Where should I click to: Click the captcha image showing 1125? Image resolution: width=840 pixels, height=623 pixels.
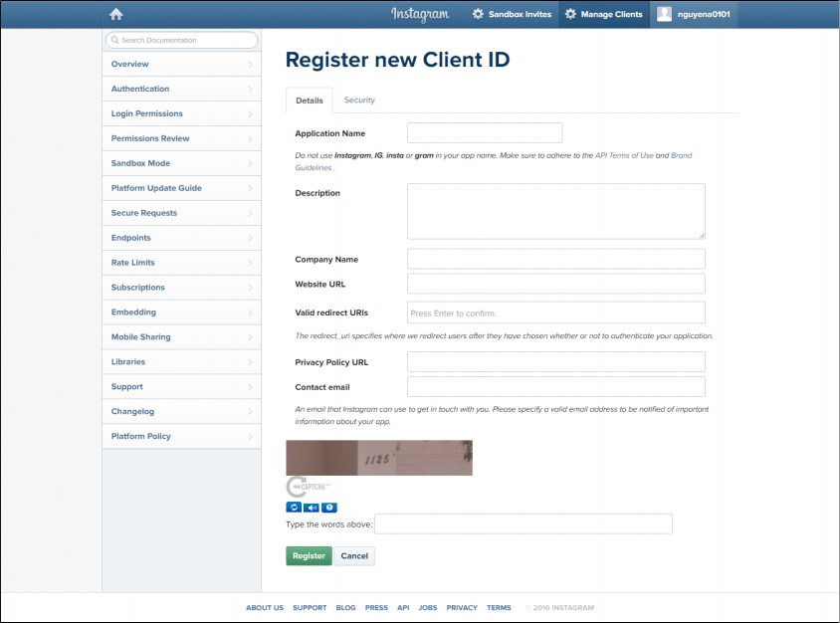point(379,458)
